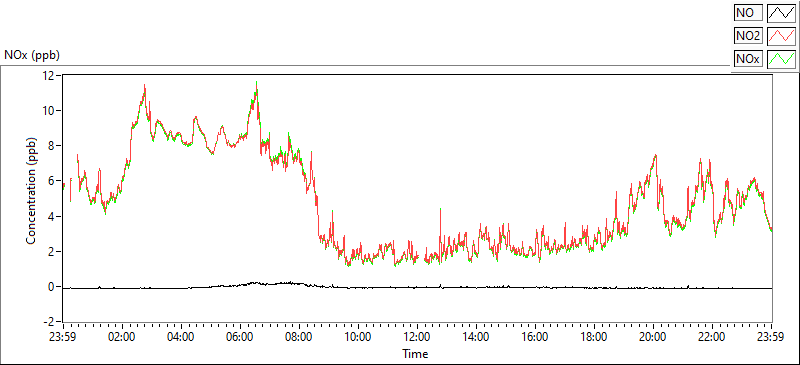Screen dimensions: 800x365
Task: Click the leftmost 23:59 time label
Action: 63,337
